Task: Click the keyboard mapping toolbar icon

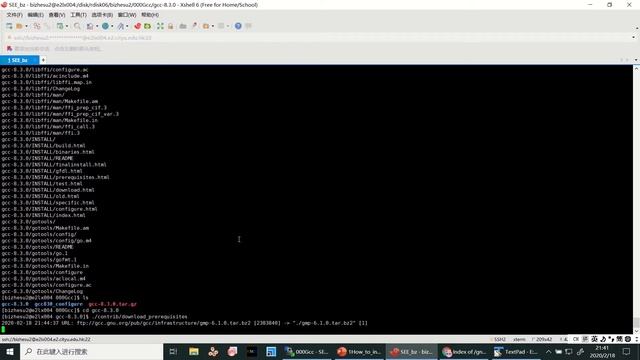Action: (183, 26)
